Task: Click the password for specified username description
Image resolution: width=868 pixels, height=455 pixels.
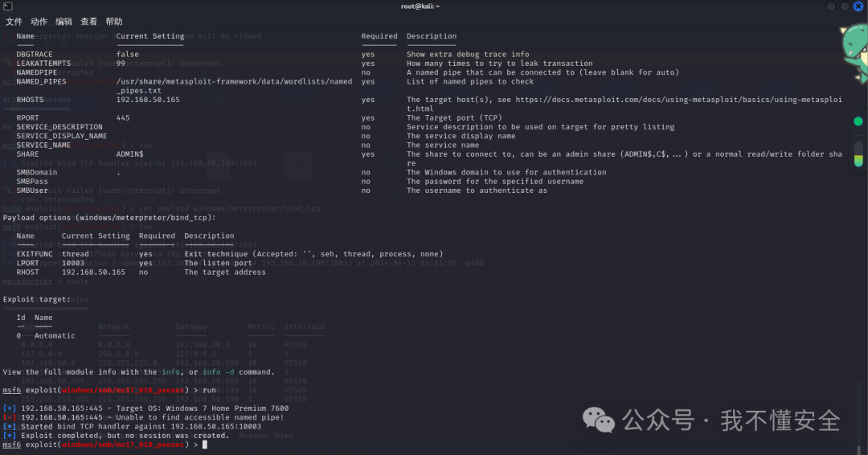Action: pos(495,181)
